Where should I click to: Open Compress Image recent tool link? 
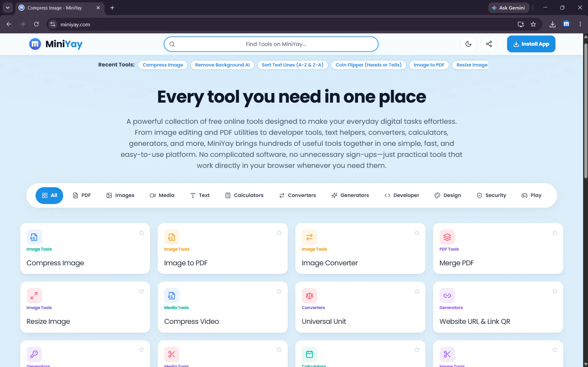click(x=163, y=65)
